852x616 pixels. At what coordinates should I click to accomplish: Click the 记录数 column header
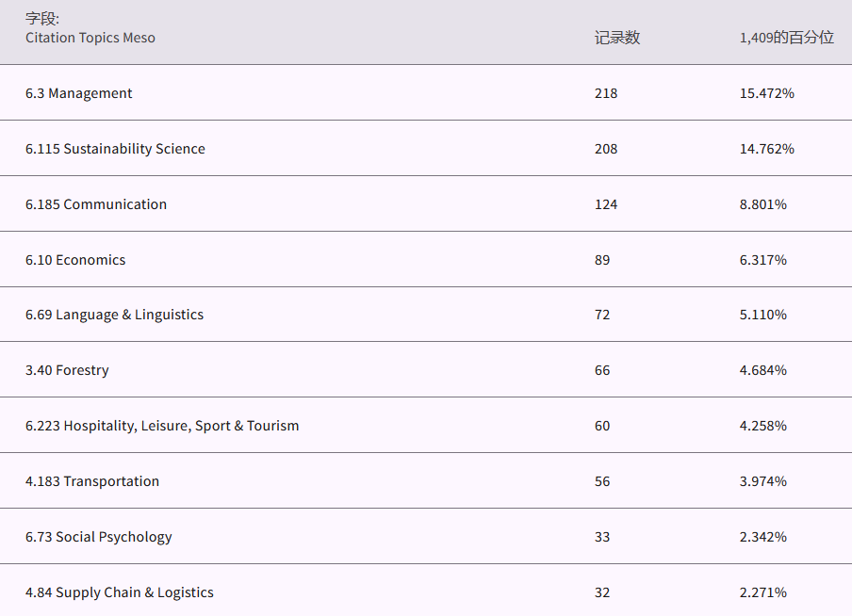[617, 38]
